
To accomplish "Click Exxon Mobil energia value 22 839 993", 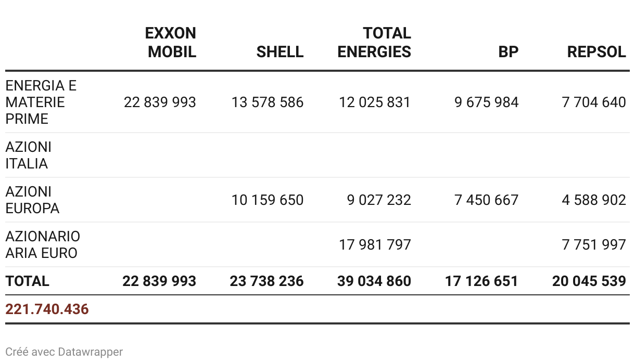I will (x=160, y=102).
